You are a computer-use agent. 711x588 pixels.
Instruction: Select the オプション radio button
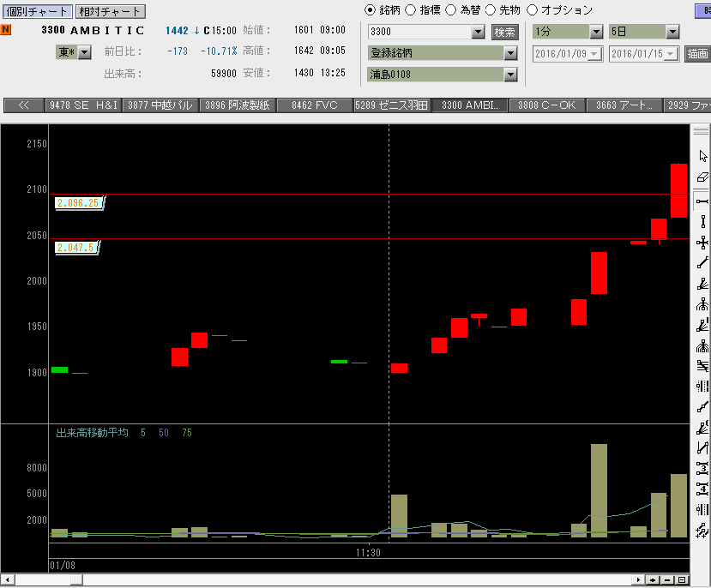click(532, 10)
